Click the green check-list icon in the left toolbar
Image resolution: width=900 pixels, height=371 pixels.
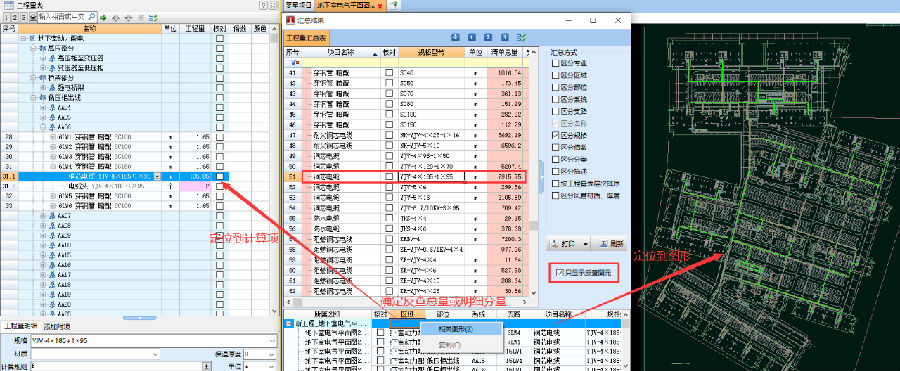pyautogui.click(x=153, y=18)
